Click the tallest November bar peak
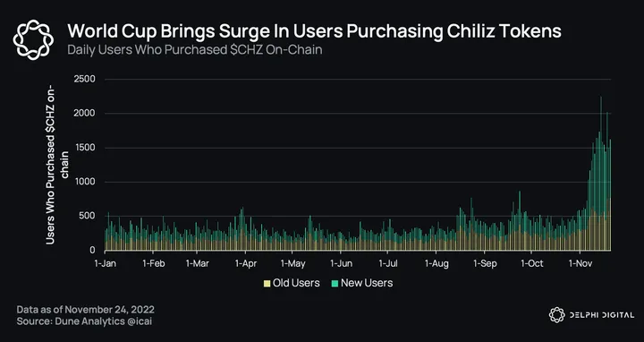Viewport: 644px width, 342px height. coord(601,98)
